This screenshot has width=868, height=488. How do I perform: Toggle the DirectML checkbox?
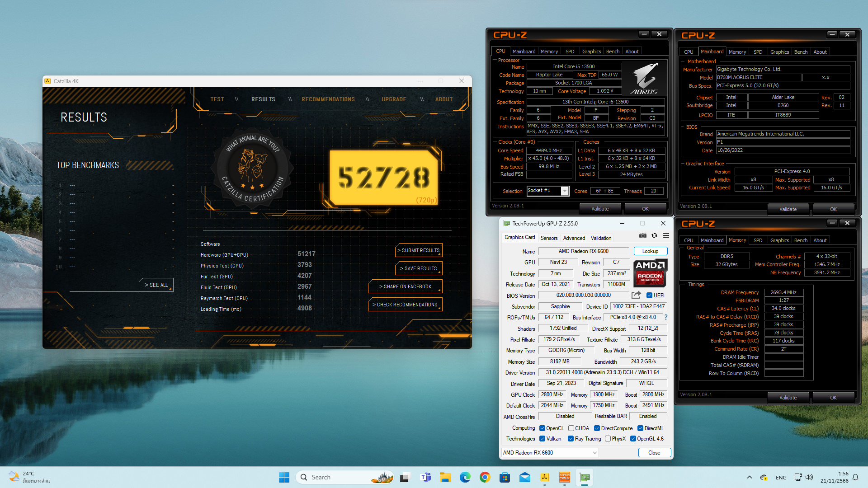(640, 428)
